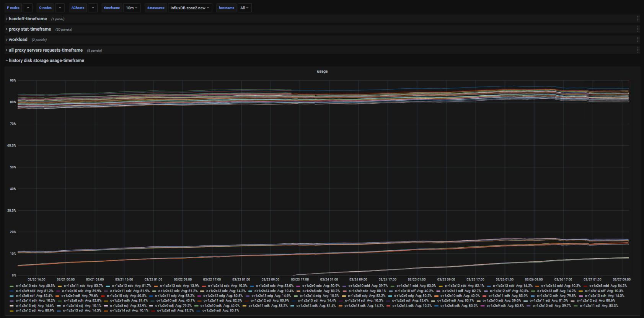Click drag handle of workload row
Screen dimensions: 644x318
(x=638, y=39)
